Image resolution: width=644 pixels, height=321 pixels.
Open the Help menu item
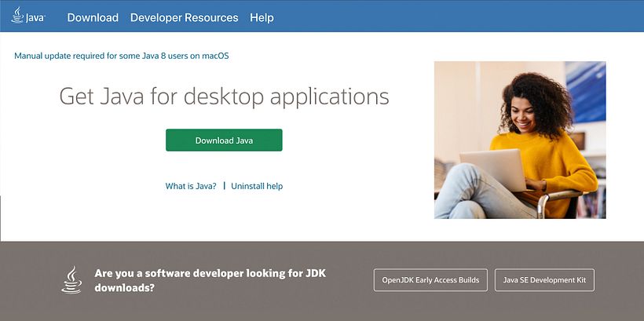pyautogui.click(x=262, y=17)
